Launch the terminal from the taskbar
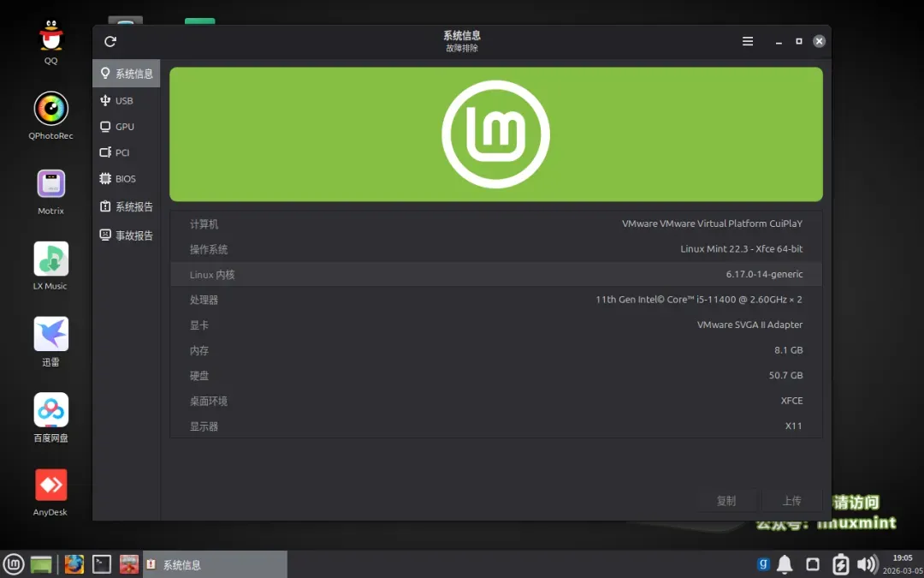The width and height of the screenshot is (924, 578). coord(102,564)
